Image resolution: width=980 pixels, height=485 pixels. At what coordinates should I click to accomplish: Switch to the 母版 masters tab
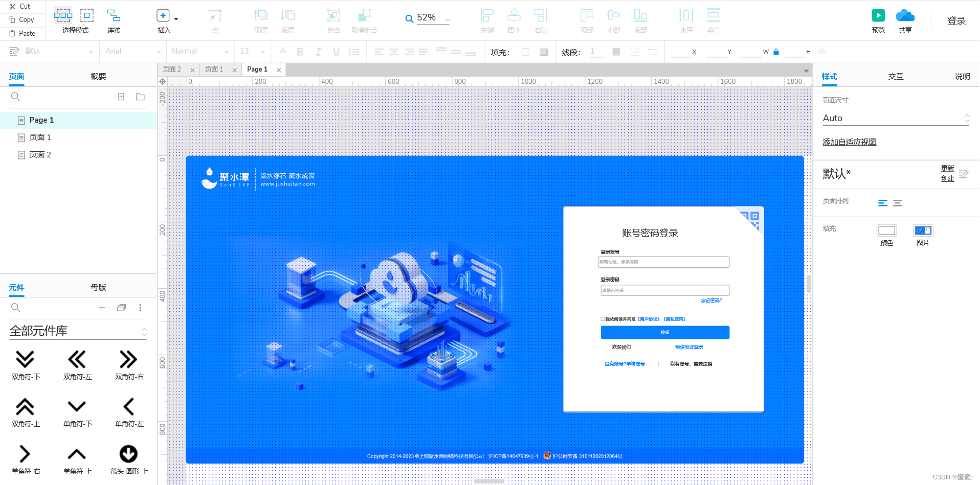[98, 287]
